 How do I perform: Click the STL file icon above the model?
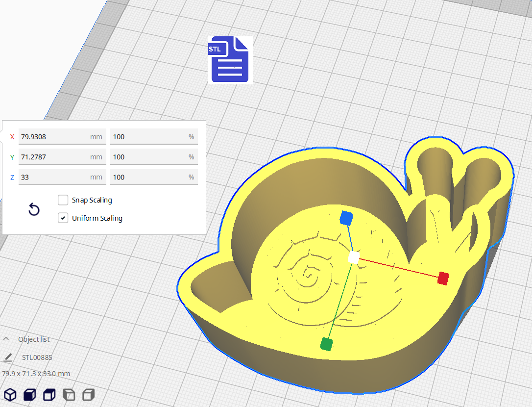(x=230, y=60)
